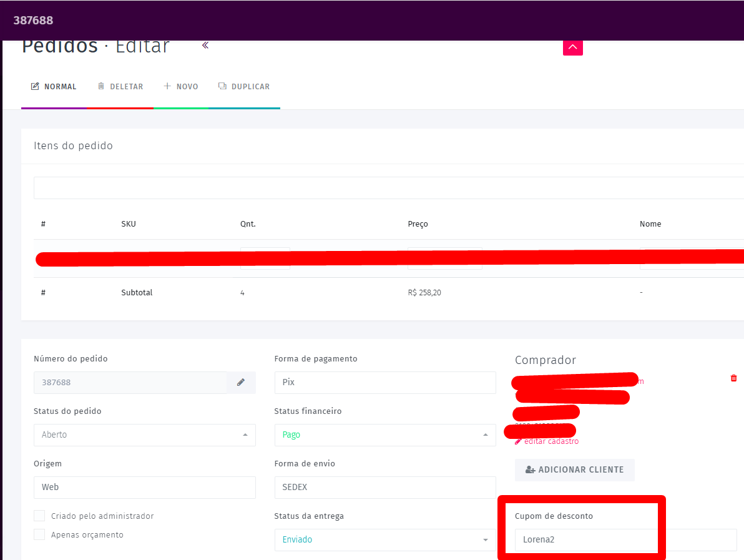Click the 387688 title in top bar
744x560 pixels.
pos(33,21)
